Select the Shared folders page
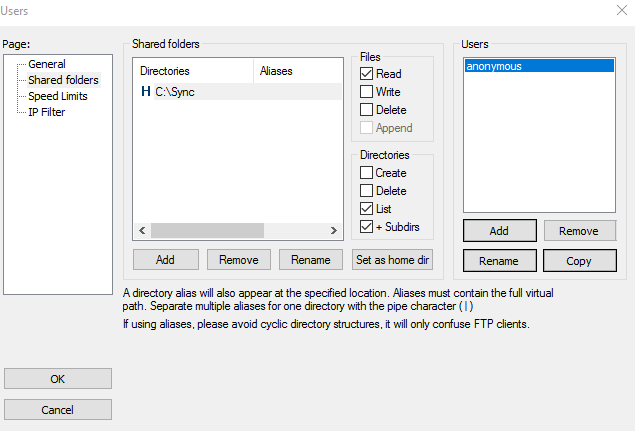This screenshot has width=635, height=431. [x=63, y=80]
